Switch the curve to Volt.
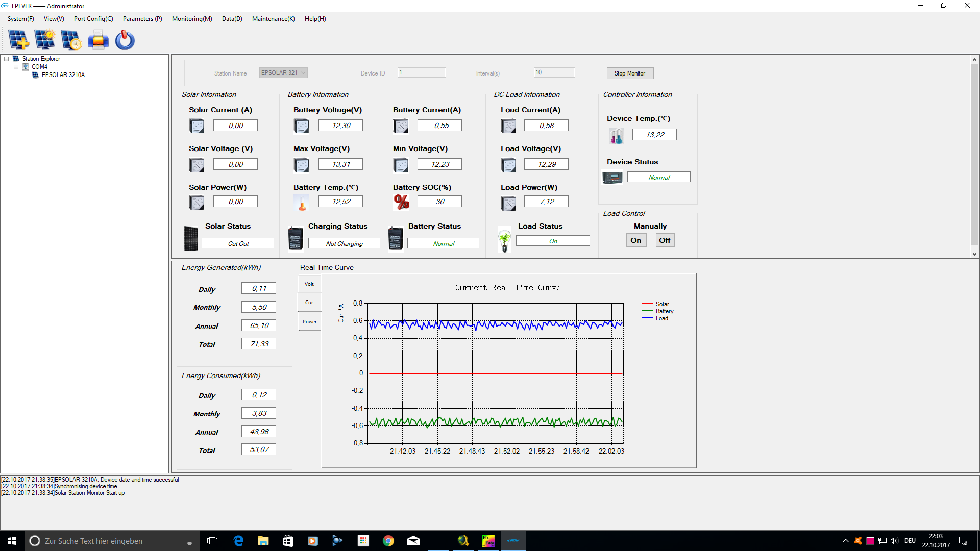The image size is (980, 551). coord(309,284)
